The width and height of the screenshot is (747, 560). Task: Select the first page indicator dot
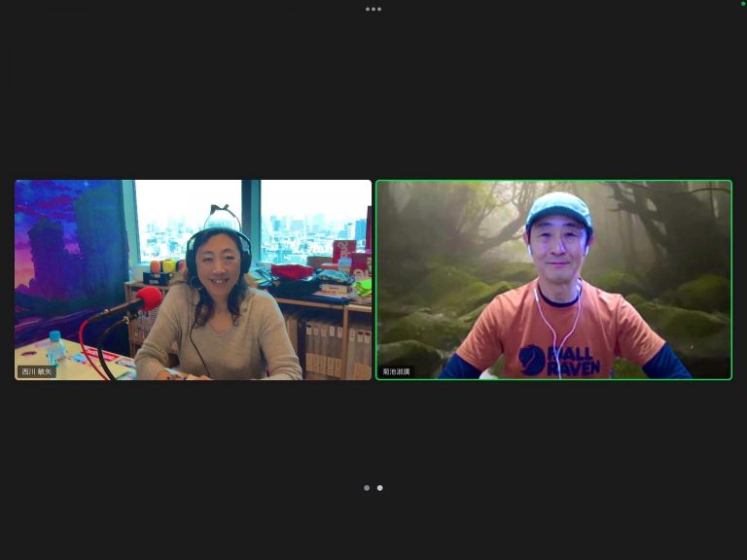pos(367,488)
